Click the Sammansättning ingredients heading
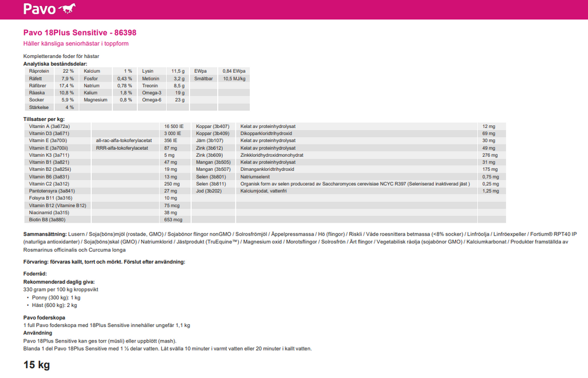The height and width of the screenshot is (378, 588). pyautogui.click(x=45, y=234)
